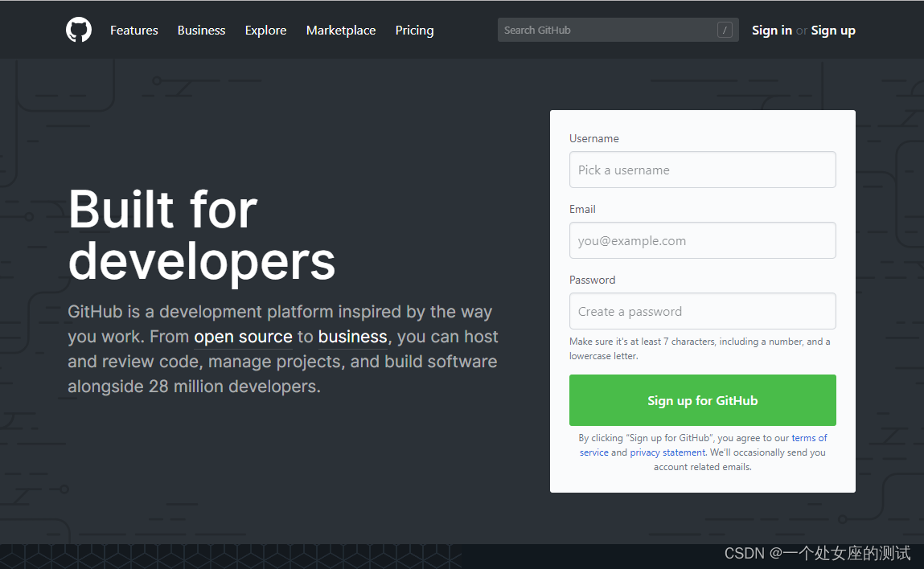The image size is (924, 569).
Task: Click the Create a password field
Action: (x=702, y=311)
